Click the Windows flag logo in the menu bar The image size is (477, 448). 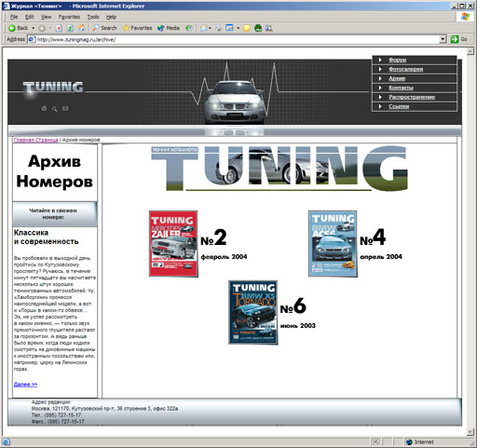pos(465,17)
